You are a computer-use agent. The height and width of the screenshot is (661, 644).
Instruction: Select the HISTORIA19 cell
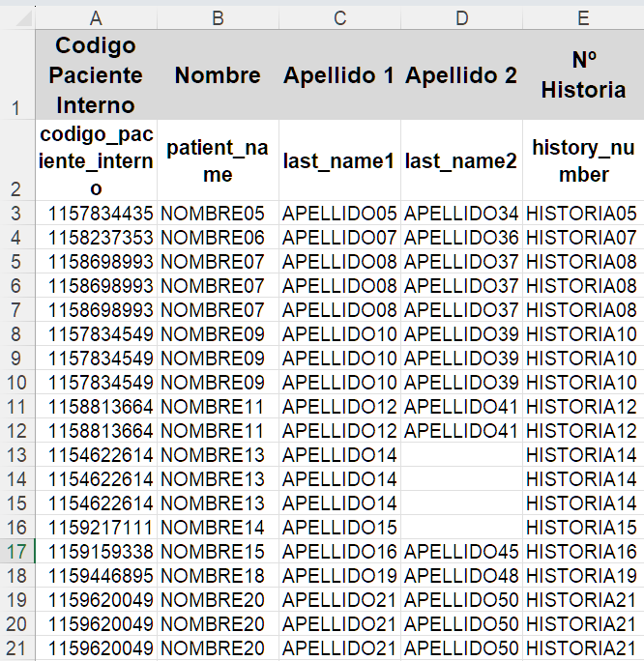pyautogui.click(x=583, y=576)
